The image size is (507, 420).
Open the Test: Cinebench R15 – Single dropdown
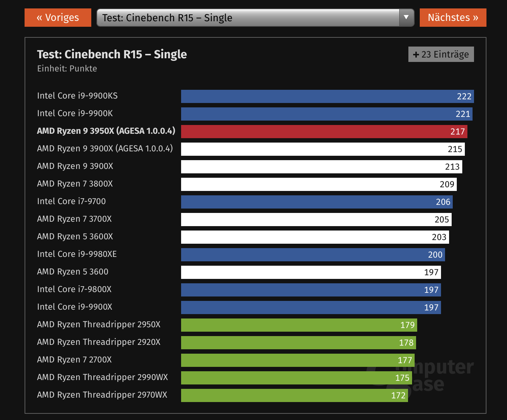(255, 18)
